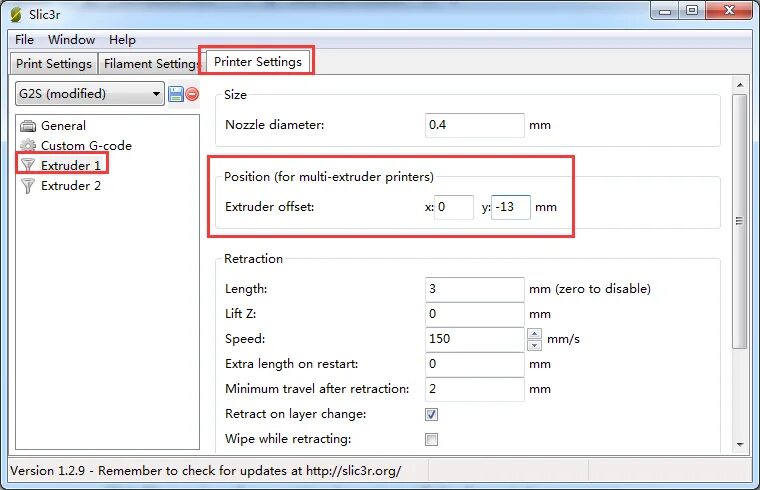Screen dimensions: 760x490
Task: Decrease retraction Speed with the down arrow
Action: click(534, 345)
